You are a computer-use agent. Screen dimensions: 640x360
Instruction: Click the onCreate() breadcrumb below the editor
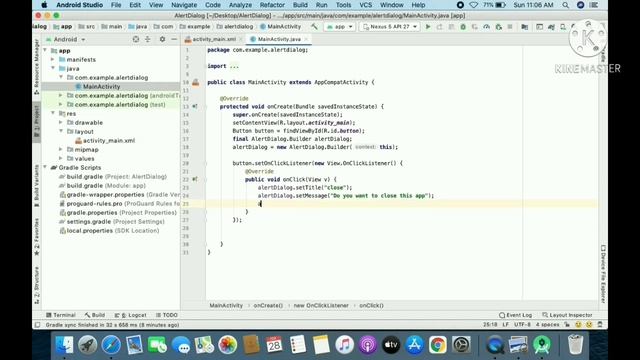268,305
